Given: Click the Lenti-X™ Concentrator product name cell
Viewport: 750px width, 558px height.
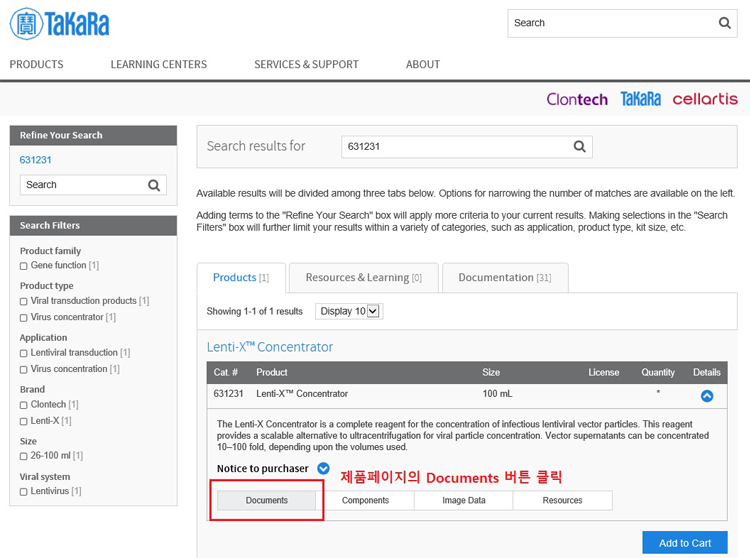Looking at the screenshot, I should tap(302, 394).
